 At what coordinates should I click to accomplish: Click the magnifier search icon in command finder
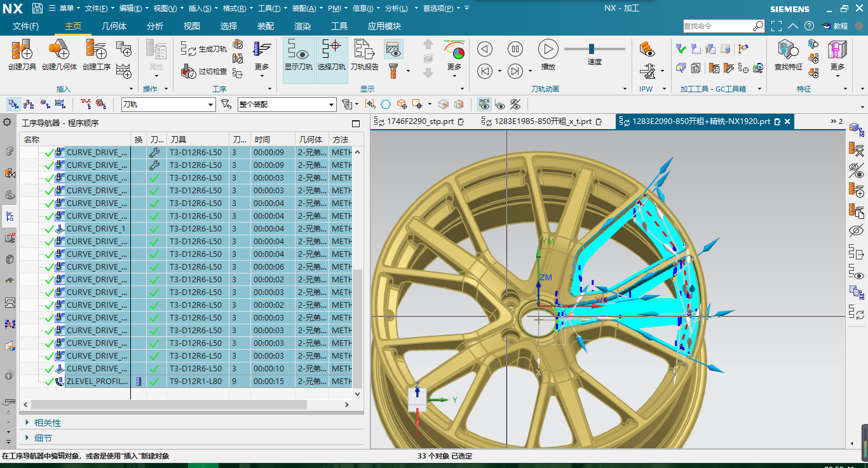click(758, 26)
